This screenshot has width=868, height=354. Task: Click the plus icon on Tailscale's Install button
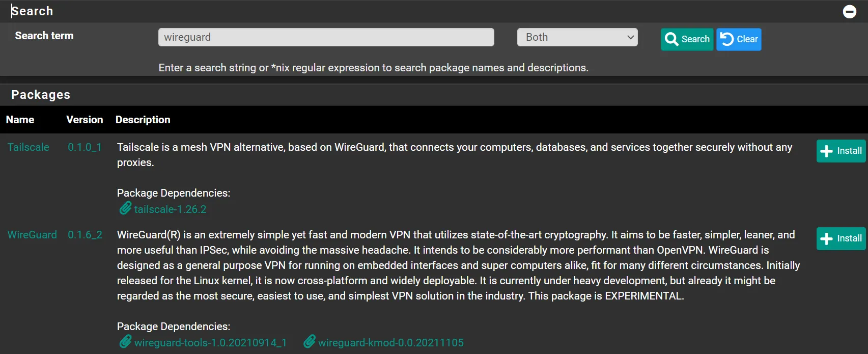[827, 151]
